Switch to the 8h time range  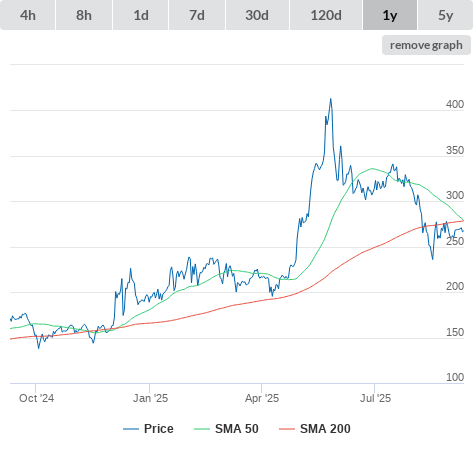(84, 15)
